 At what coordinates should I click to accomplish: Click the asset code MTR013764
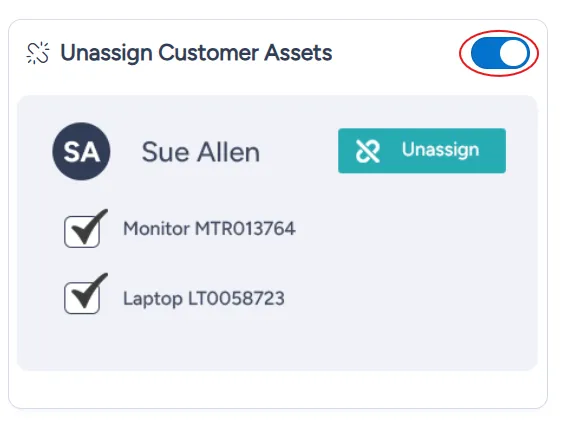[245, 229]
